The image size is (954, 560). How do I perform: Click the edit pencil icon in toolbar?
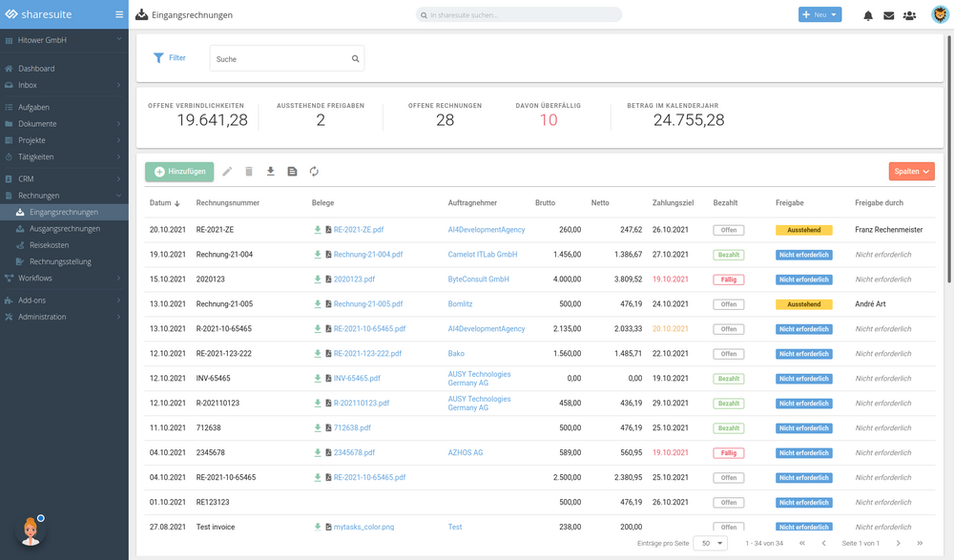click(227, 172)
